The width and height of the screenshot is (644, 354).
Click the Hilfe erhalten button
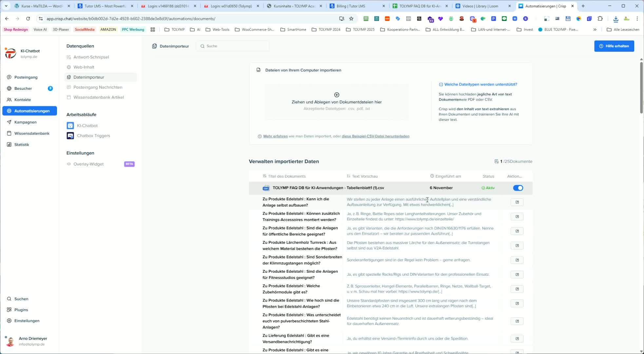click(x=614, y=46)
